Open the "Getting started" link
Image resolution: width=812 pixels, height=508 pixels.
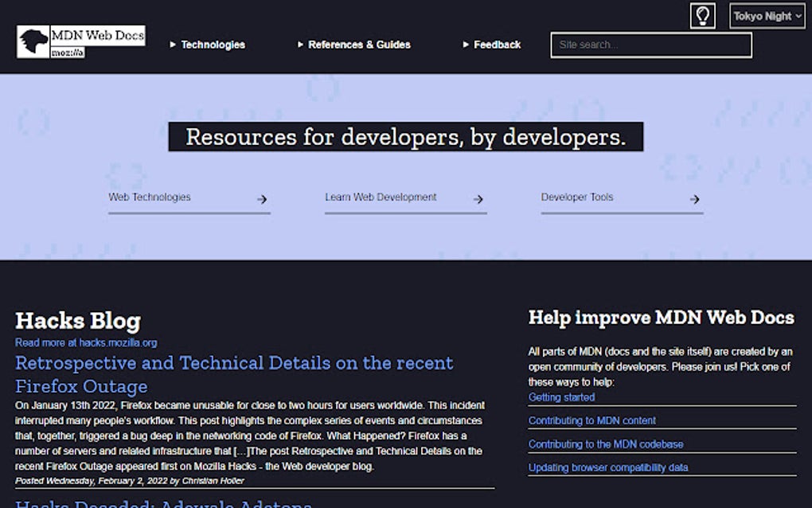561,397
